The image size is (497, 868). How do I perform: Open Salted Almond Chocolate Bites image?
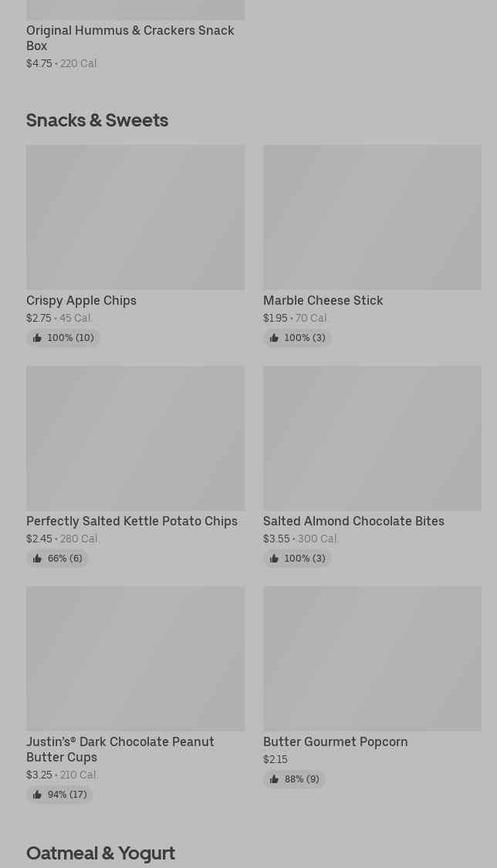tap(372, 437)
